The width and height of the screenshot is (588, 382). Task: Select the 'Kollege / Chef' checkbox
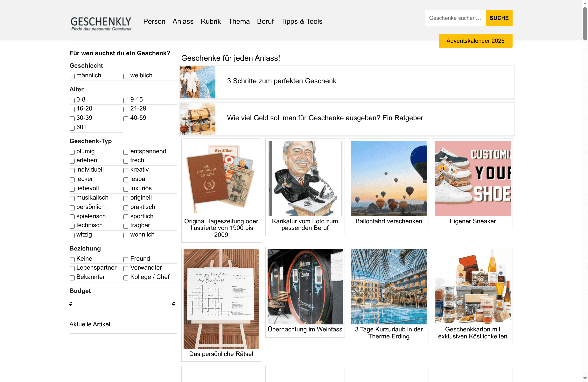126,278
